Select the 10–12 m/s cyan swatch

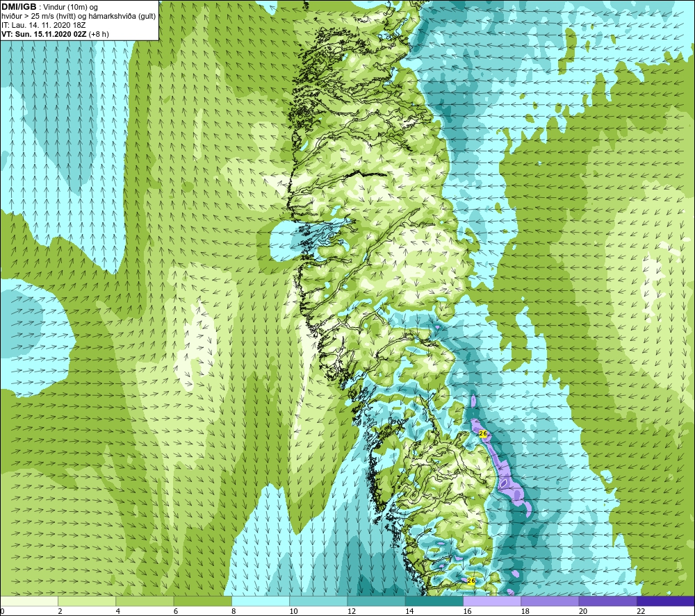pyautogui.click(x=318, y=601)
